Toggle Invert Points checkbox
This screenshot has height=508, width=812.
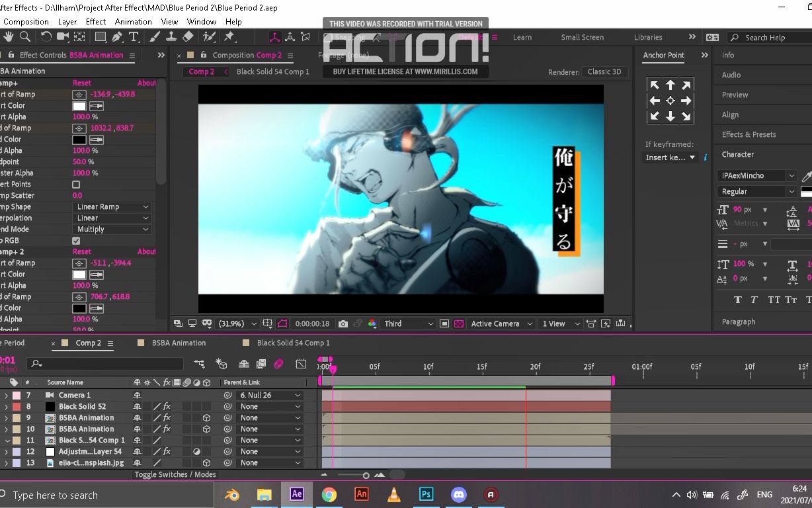pyautogui.click(x=76, y=185)
